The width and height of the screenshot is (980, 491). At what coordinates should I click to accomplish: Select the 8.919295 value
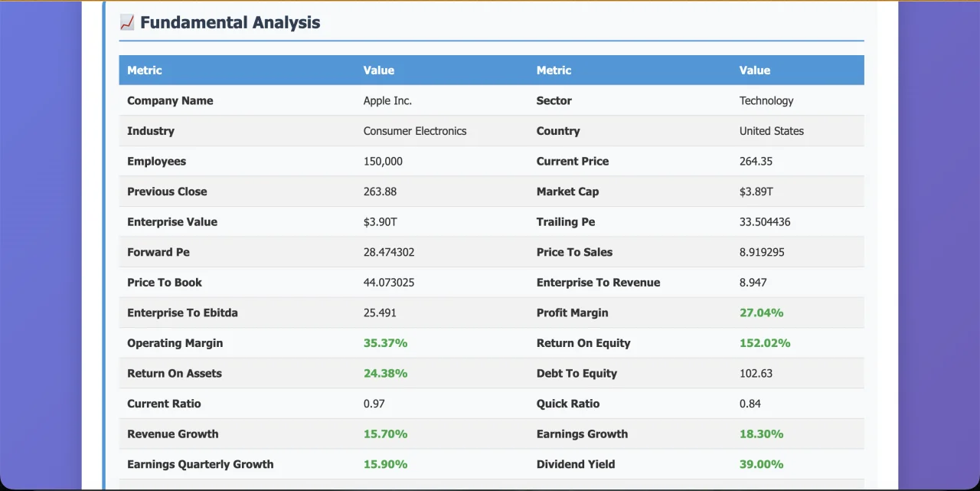point(762,252)
